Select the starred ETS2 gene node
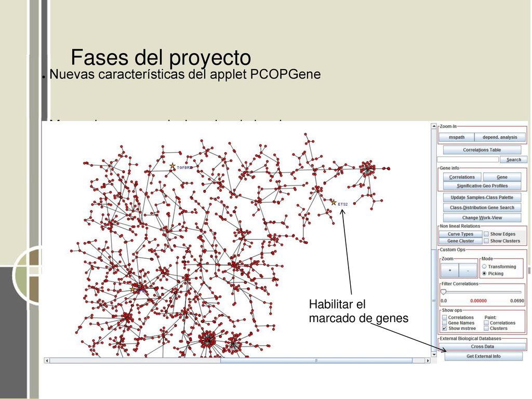The width and height of the screenshot is (532, 399). 334,203
